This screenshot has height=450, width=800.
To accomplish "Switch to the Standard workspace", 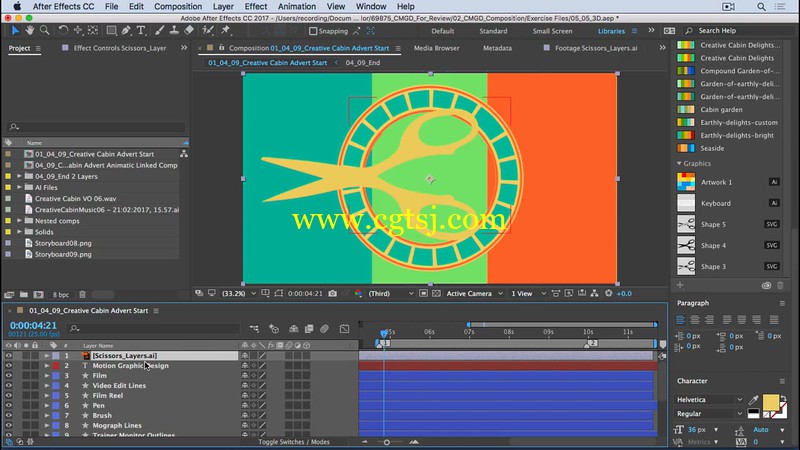I will [x=493, y=31].
